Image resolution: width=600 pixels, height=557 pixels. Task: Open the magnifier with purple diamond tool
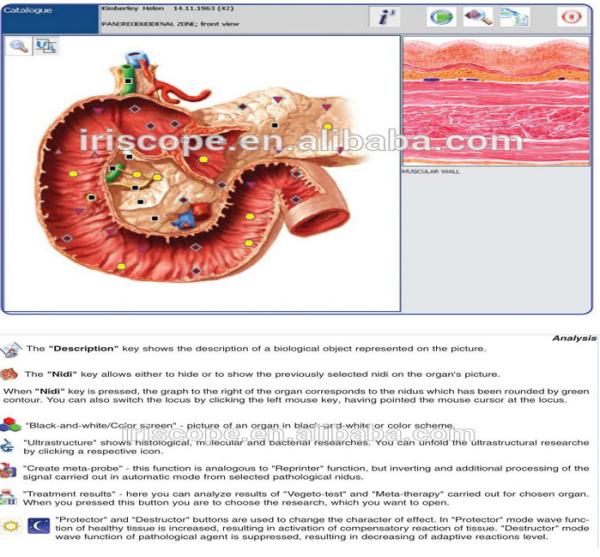pyautogui.click(x=478, y=17)
